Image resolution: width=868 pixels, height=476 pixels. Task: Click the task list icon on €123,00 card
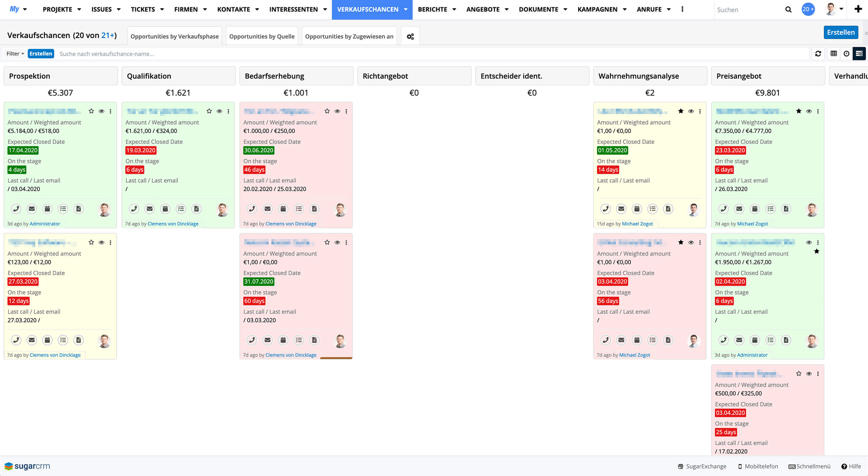pos(63,340)
